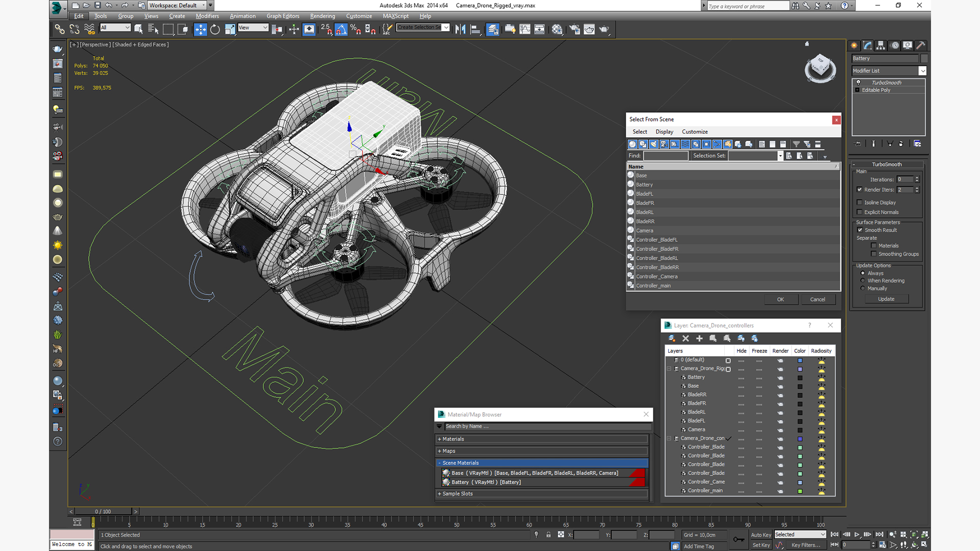Viewport: 980px width, 551px height.
Task: Toggle the Percent Snap icon
Action: coord(356,29)
